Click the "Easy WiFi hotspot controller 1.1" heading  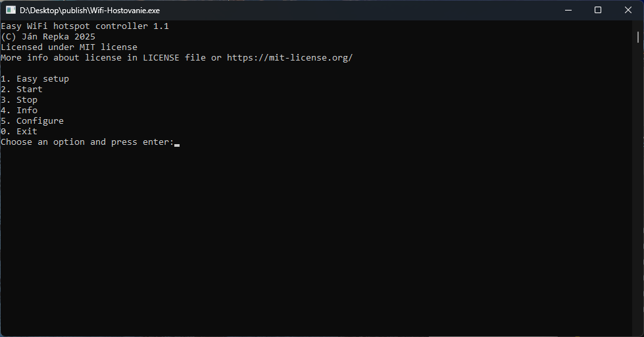click(85, 26)
